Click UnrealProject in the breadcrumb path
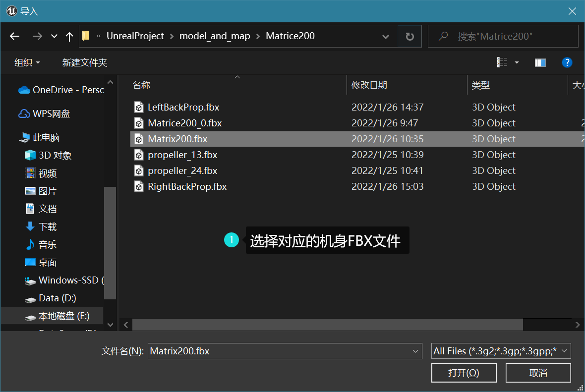The height and width of the screenshot is (392, 585). click(x=135, y=36)
